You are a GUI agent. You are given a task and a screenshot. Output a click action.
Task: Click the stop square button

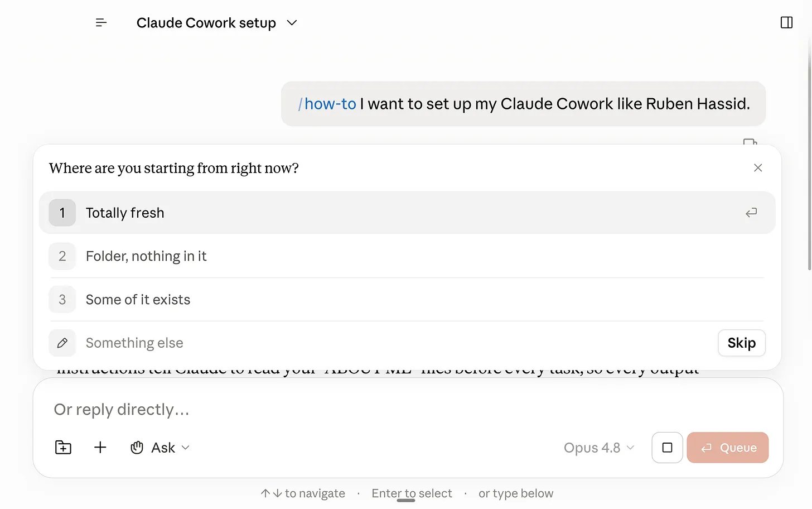click(x=667, y=448)
